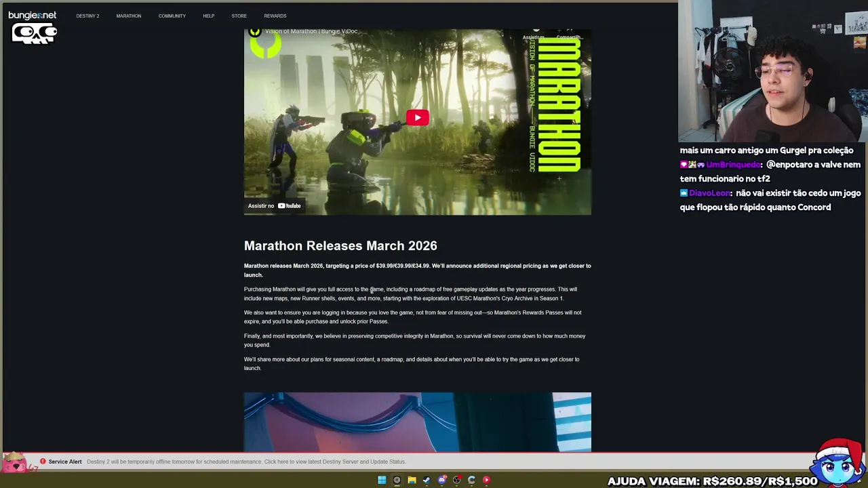Open the Bungie.net logo home link
The height and width of the screenshot is (488, 868).
pos(32,15)
